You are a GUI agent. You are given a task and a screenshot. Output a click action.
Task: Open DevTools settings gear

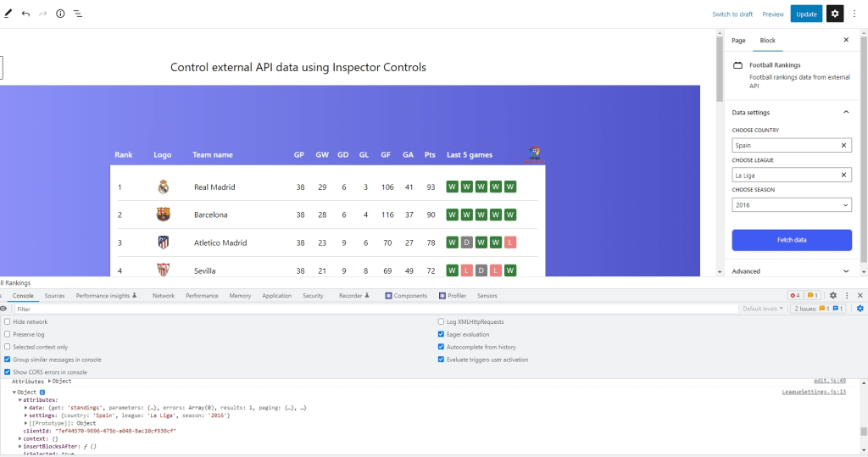[x=833, y=296]
